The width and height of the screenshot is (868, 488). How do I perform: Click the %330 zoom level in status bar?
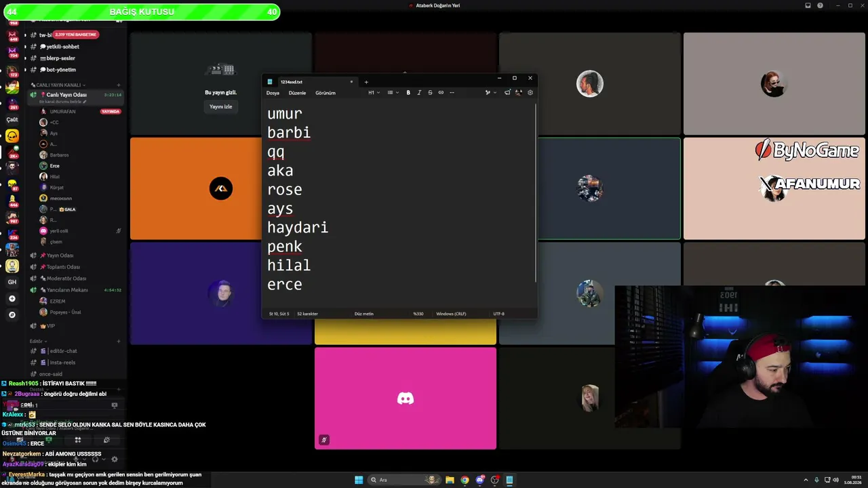pos(418,314)
